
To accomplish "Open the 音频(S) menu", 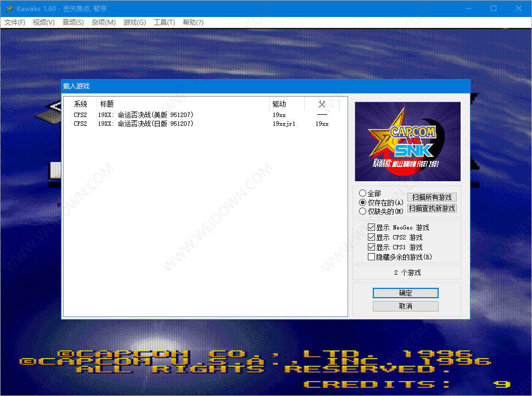I will [x=73, y=23].
